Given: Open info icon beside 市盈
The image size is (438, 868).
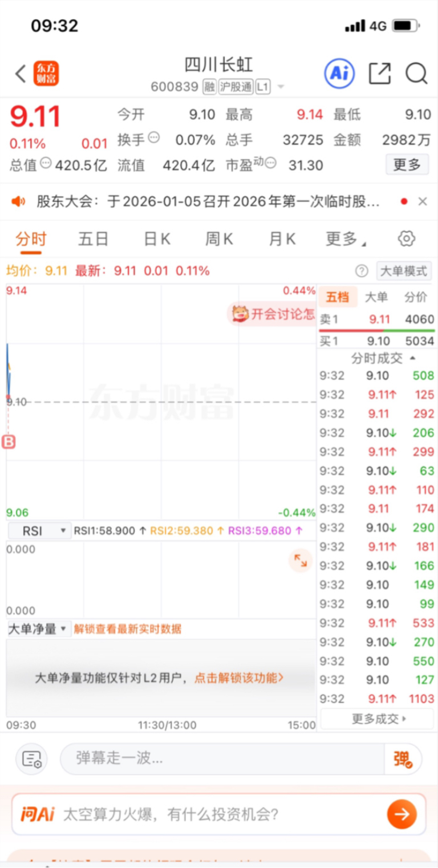Looking at the screenshot, I should (x=270, y=163).
